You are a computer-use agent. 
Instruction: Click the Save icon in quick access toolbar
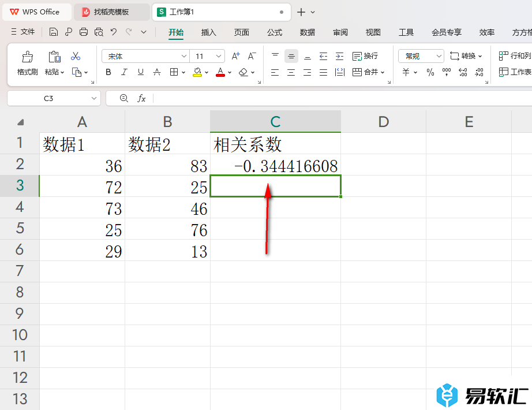[x=53, y=32]
